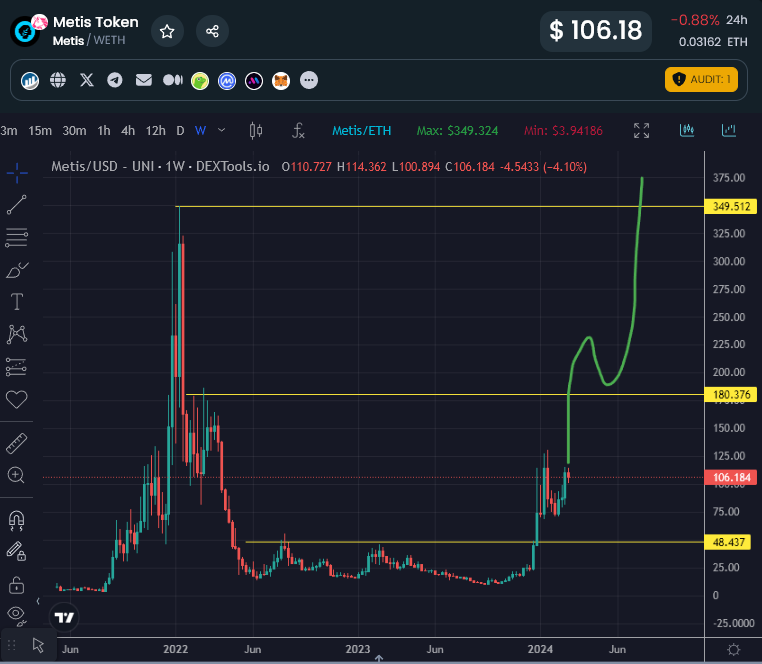The image size is (762, 664).
Task: Select the 30m timeframe
Action: tap(74, 131)
